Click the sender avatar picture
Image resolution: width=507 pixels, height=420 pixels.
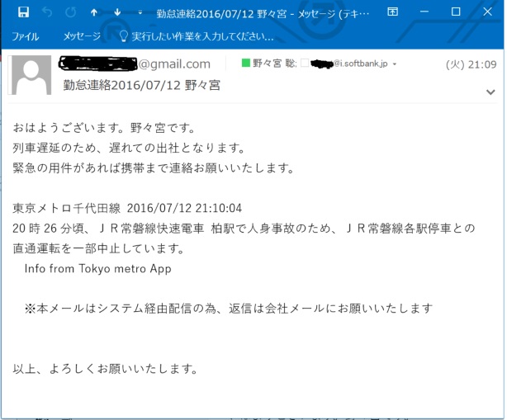(x=31, y=75)
